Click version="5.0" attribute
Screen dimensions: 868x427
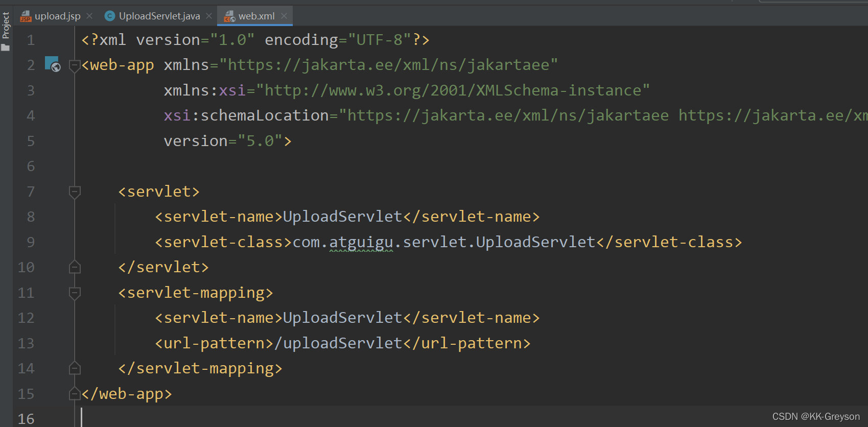(x=223, y=141)
